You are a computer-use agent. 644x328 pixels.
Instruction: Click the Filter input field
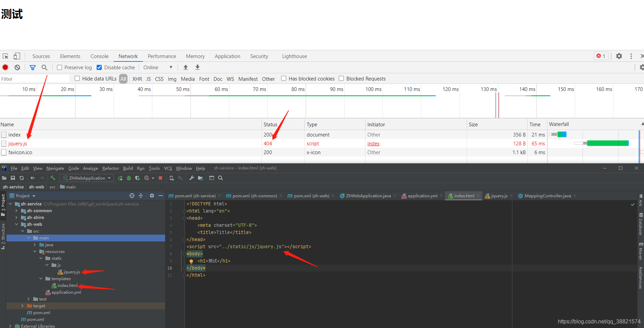(x=35, y=79)
